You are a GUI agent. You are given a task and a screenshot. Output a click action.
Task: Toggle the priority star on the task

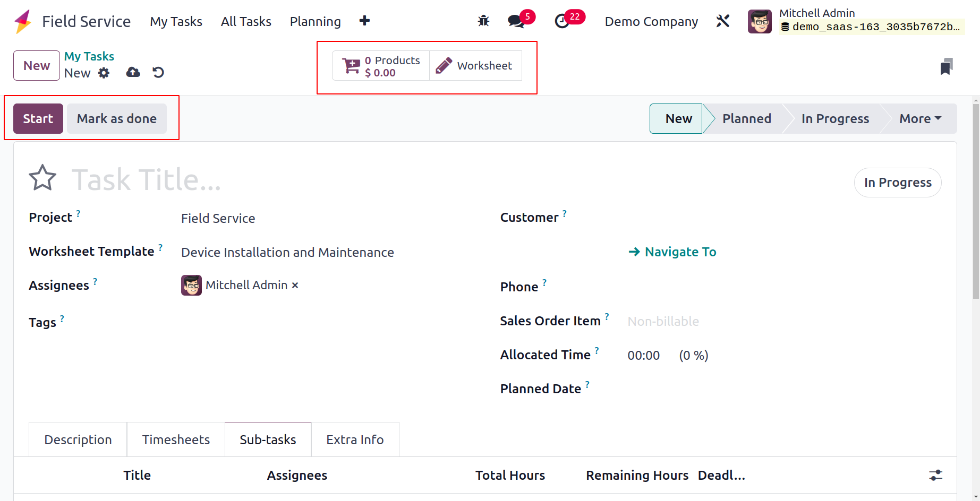tap(42, 178)
